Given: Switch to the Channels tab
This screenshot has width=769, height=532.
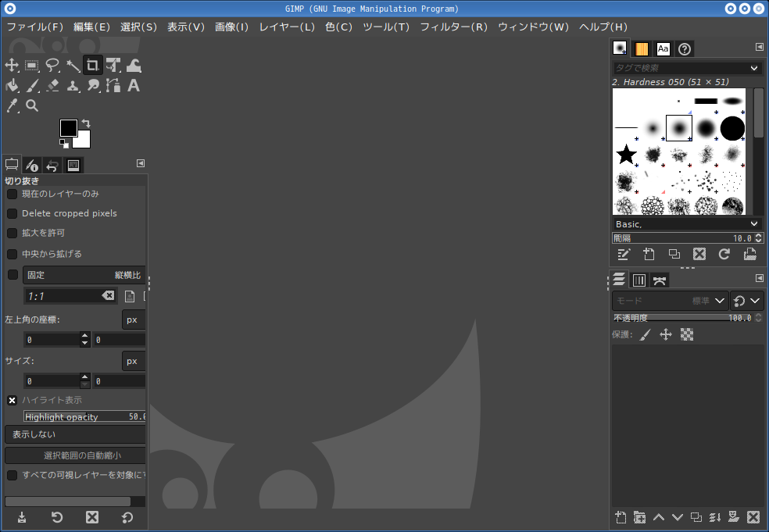Looking at the screenshot, I should click(639, 280).
